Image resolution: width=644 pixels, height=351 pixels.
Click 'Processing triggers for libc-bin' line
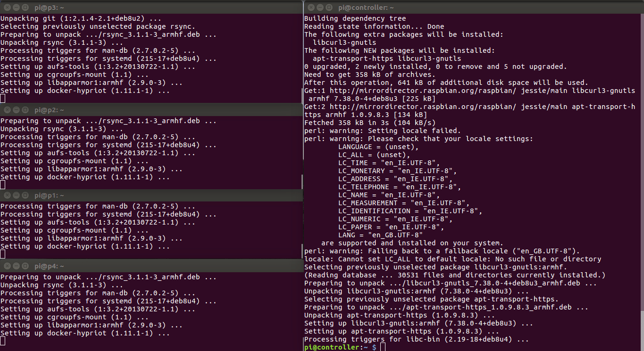coord(417,339)
